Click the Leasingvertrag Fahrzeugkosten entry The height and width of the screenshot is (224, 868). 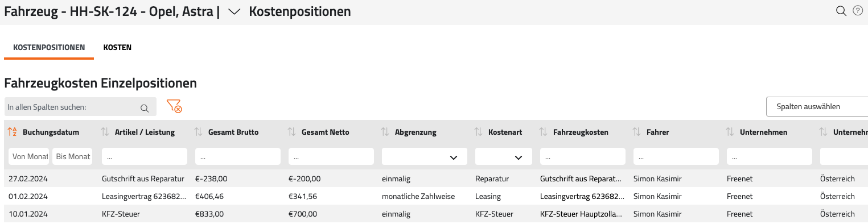click(581, 196)
